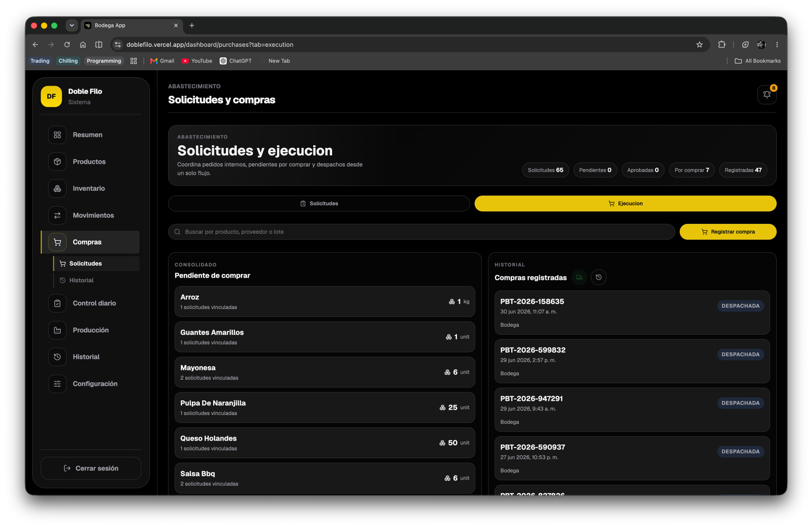Click the Pendientes 0 chip

(x=595, y=170)
